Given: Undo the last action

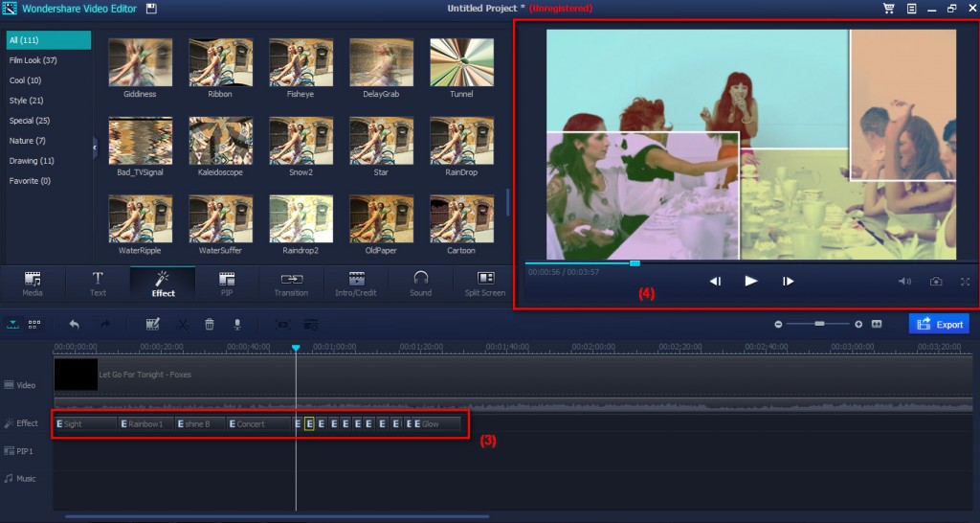Looking at the screenshot, I should [74, 324].
